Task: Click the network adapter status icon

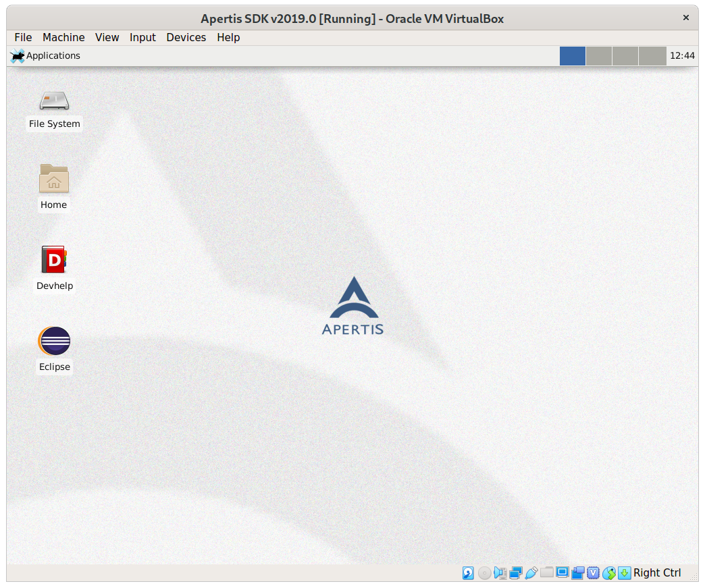Action: click(516, 572)
